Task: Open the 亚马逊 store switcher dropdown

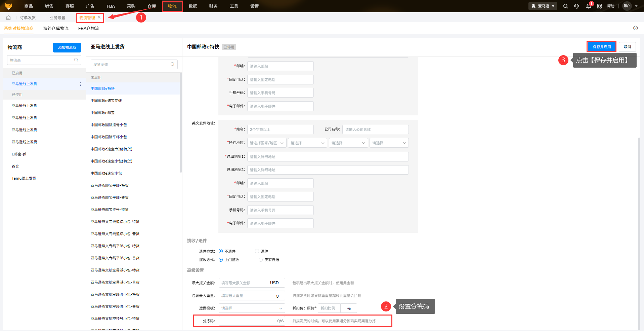Action: click(x=543, y=6)
